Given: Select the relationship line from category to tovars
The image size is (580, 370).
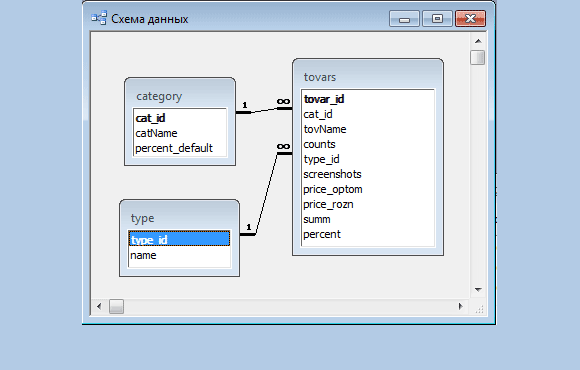Looking at the screenshot, I should [264, 110].
